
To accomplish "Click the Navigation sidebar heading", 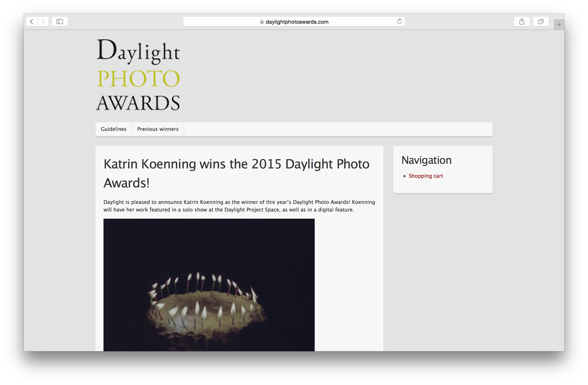I will click(x=426, y=160).
